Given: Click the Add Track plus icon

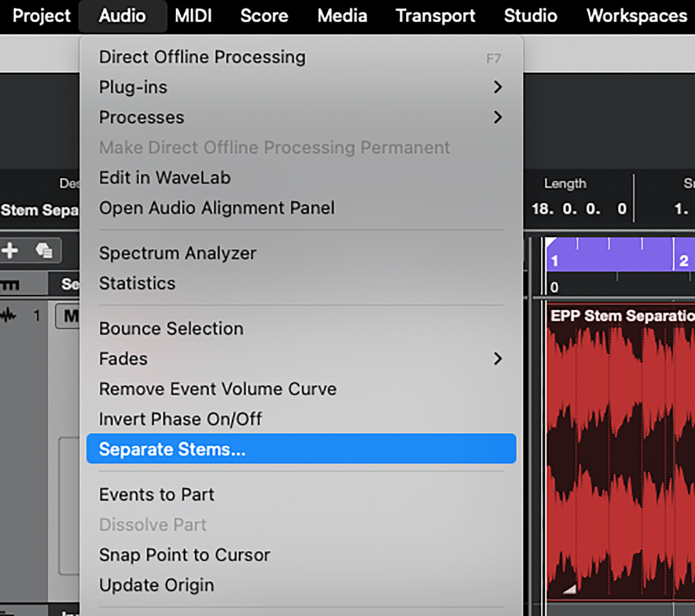Looking at the screenshot, I should click(10, 250).
